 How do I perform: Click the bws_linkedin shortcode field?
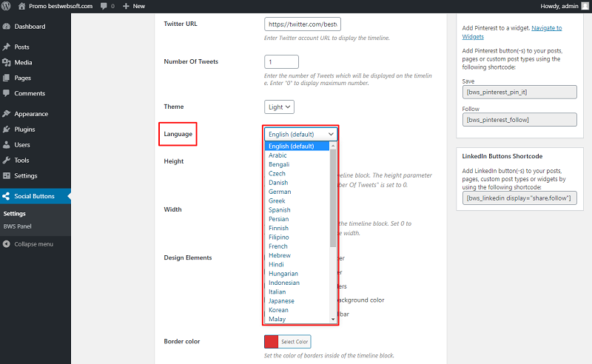point(519,198)
